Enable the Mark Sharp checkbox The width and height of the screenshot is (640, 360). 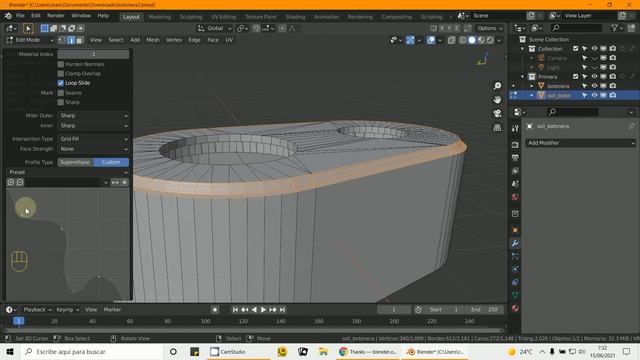(61, 102)
